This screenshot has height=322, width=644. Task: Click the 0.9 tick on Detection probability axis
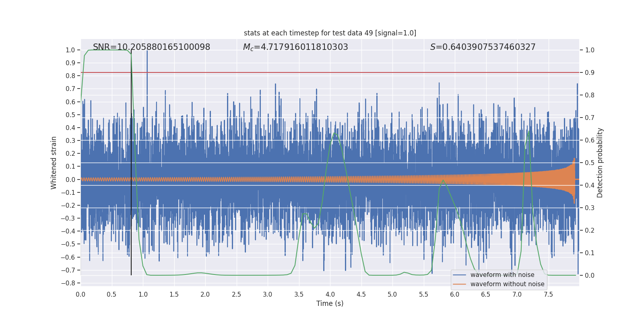589,73
